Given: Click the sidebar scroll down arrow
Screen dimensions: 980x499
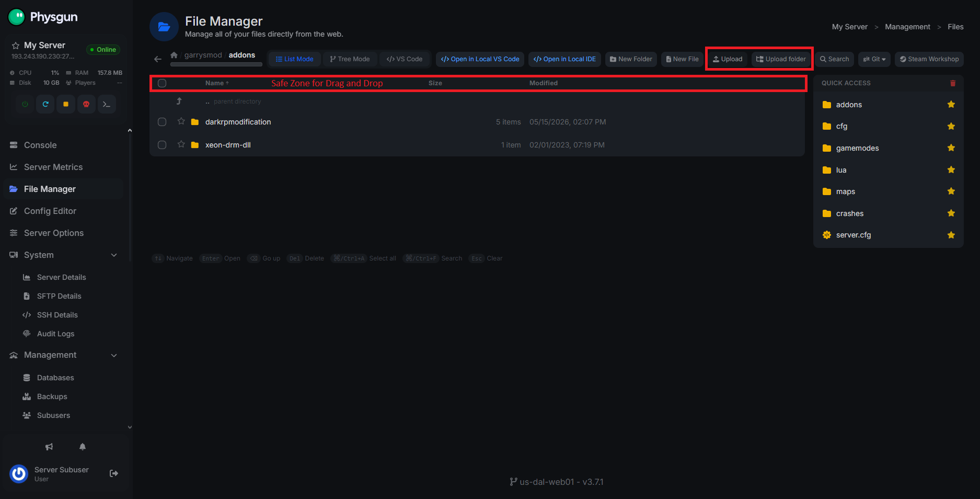Looking at the screenshot, I should [130, 427].
